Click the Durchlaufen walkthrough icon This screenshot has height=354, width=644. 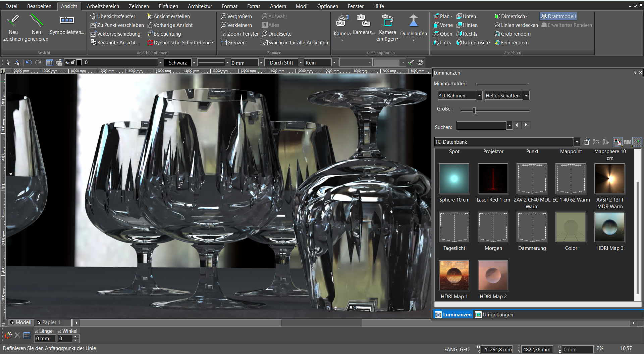click(413, 21)
